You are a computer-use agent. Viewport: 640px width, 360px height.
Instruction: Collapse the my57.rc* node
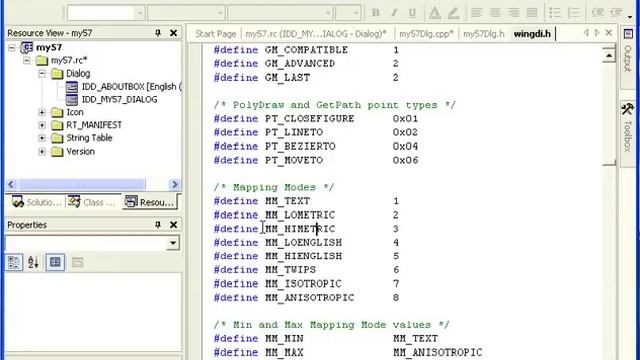pyautogui.click(x=27, y=60)
